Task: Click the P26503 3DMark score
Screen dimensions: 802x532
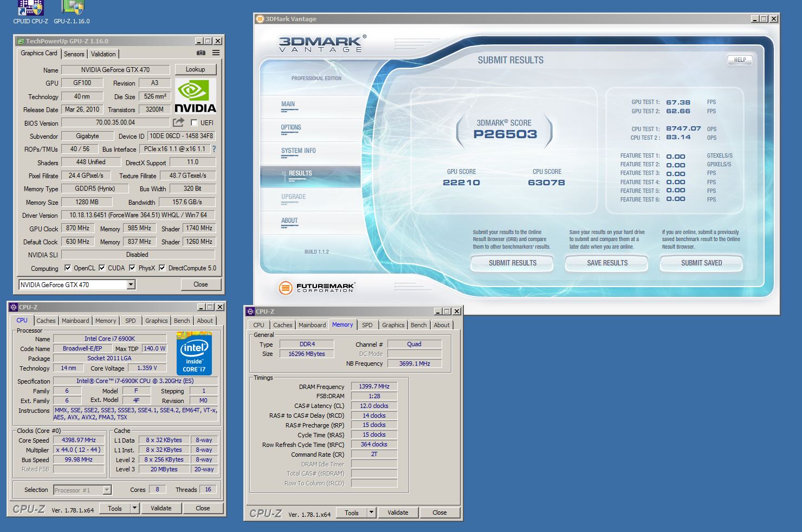Action: (505, 134)
